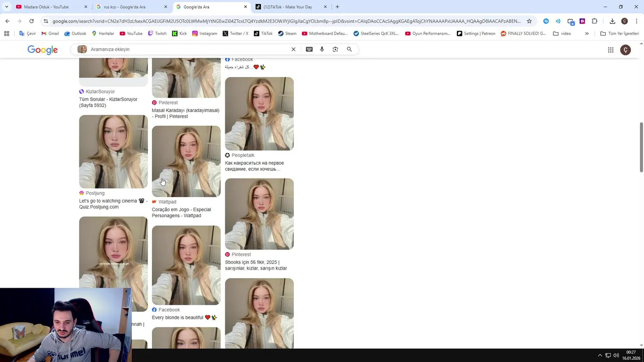The height and width of the screenshot is (362, 644).
Task: Reload the current Google page
Action: tap(31, 21)
